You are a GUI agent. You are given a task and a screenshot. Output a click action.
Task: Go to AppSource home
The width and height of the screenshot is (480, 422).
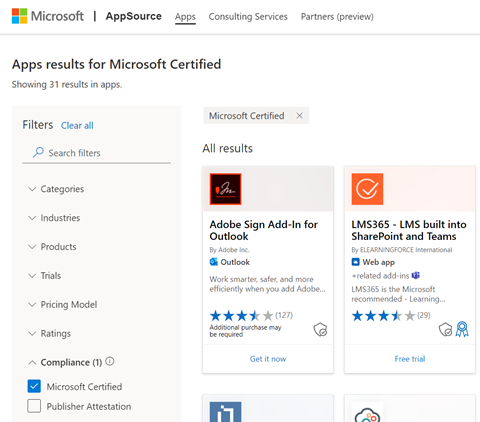pos(134,16)
